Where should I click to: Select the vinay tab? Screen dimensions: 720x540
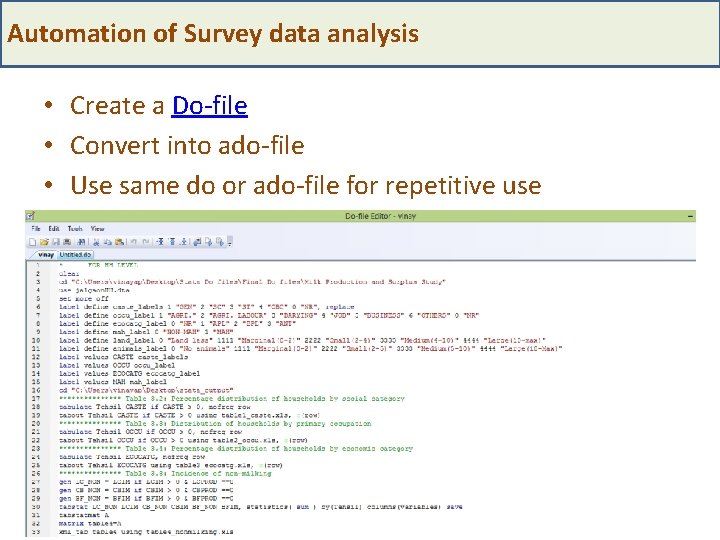[x=43, y=255]
